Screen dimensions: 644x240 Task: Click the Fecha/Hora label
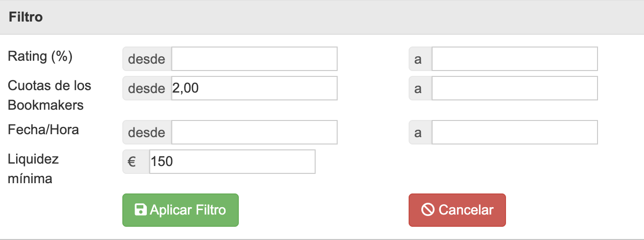point(44,130)
